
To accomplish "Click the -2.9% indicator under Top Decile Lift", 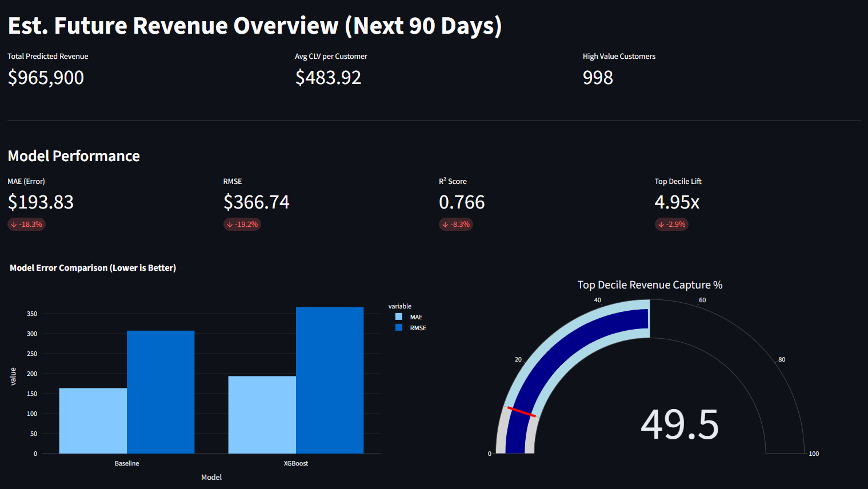I will [671, 224].
